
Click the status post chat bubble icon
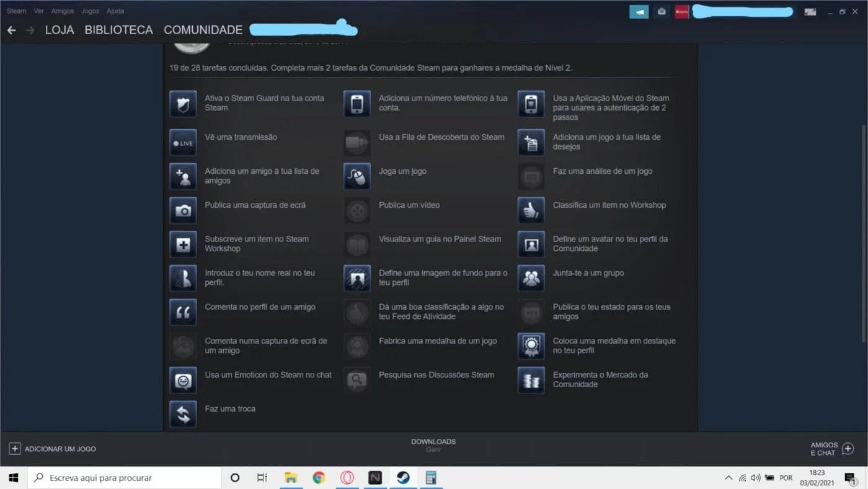tap(531, 313)
